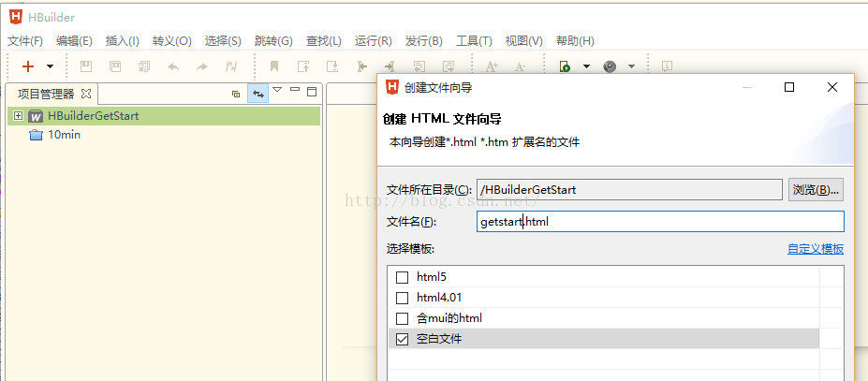
Task: Maximize the project manager panel
Action: (312, 92)
